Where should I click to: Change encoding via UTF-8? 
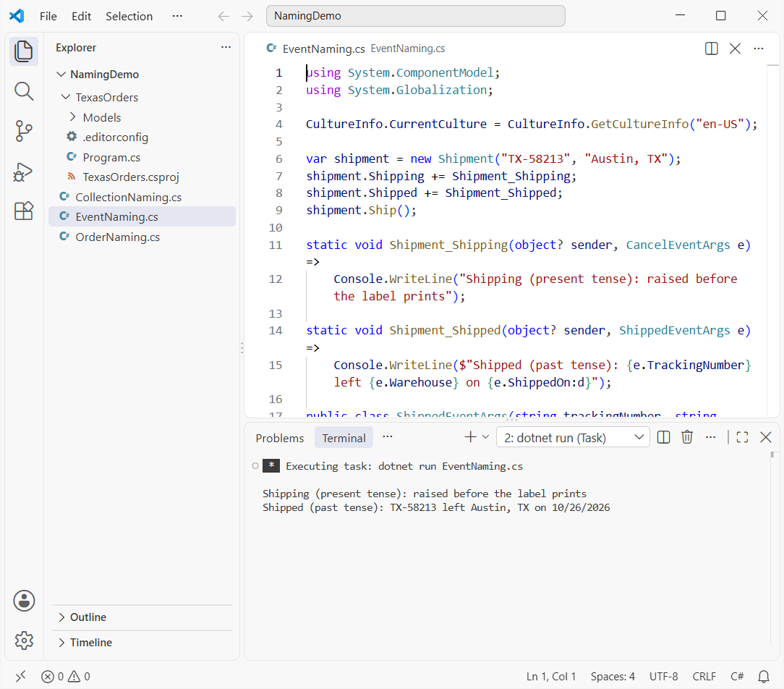663,677
